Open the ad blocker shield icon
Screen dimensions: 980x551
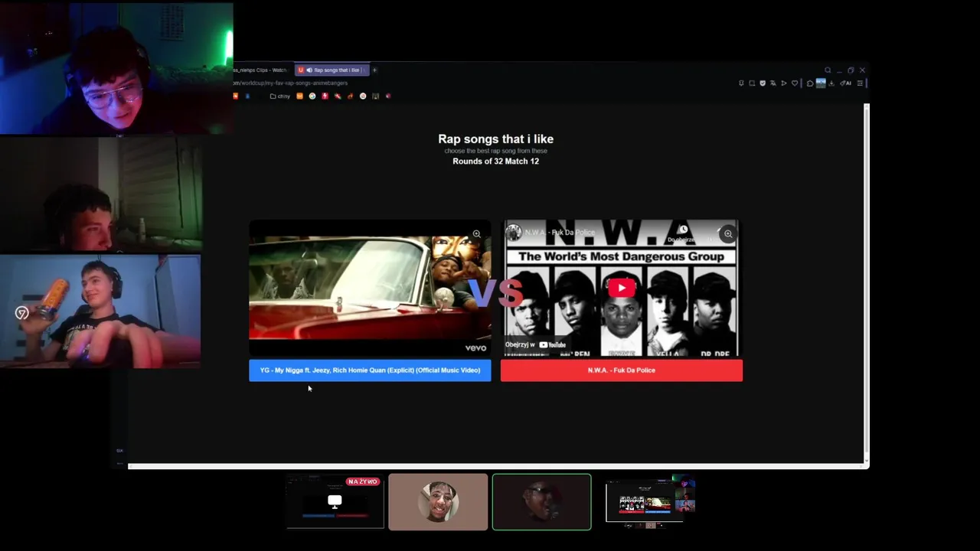pos(763,83)
